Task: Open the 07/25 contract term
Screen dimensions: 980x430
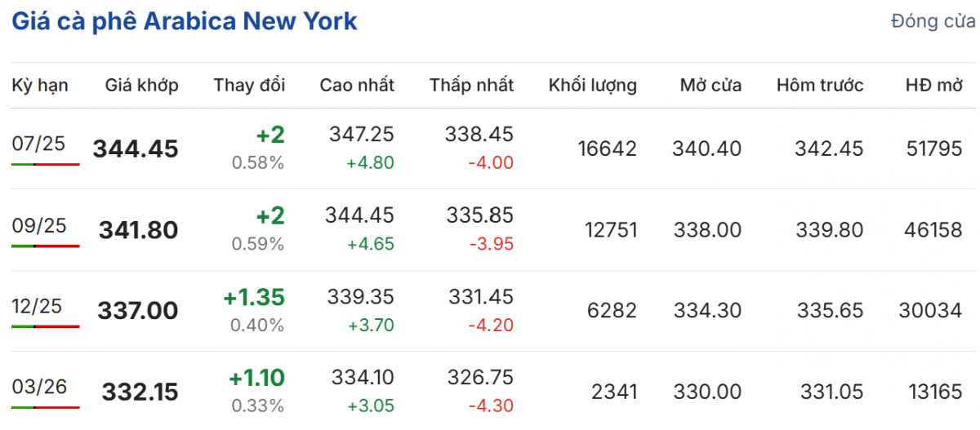Action: (x=38, y=144)
